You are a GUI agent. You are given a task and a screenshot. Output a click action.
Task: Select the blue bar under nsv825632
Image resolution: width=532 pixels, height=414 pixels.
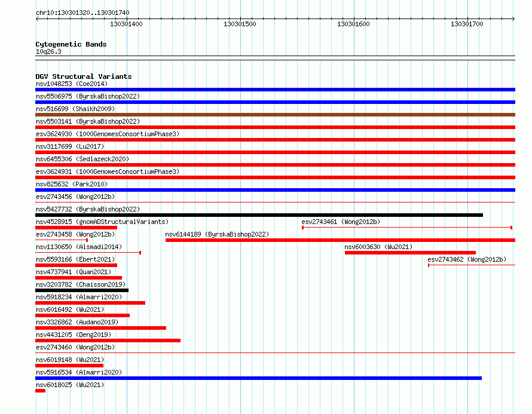tap(275, 190)
